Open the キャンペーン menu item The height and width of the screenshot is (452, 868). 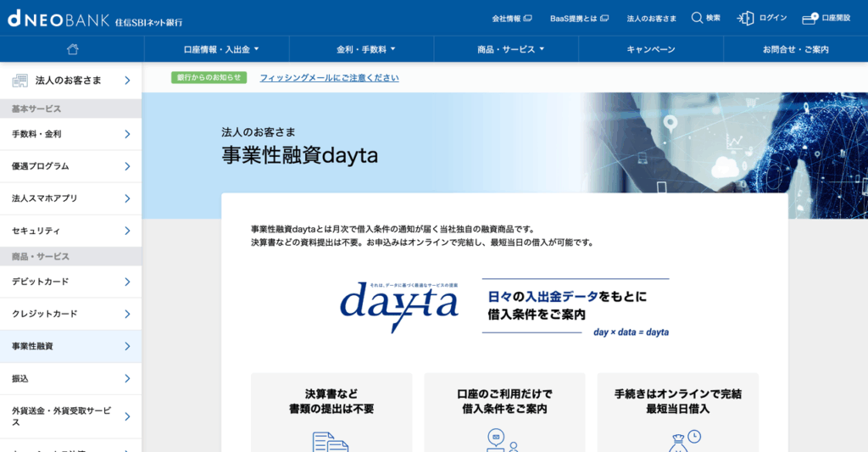651,49
